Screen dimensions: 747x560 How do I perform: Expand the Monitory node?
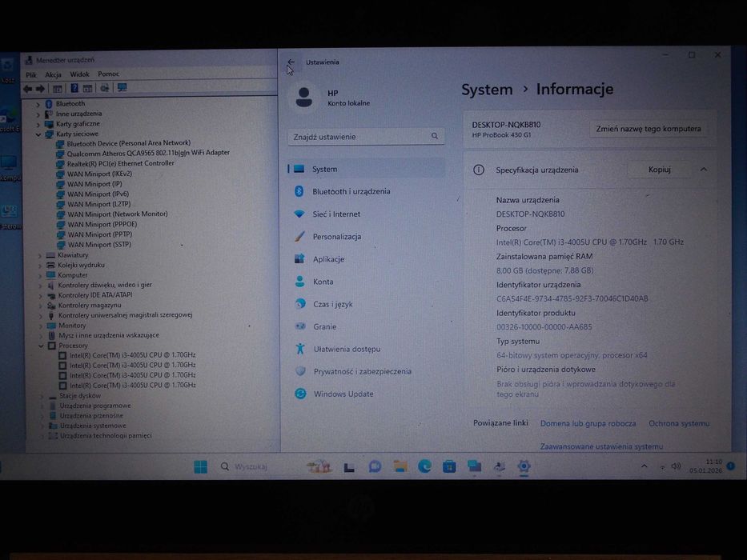click(41, 326)
